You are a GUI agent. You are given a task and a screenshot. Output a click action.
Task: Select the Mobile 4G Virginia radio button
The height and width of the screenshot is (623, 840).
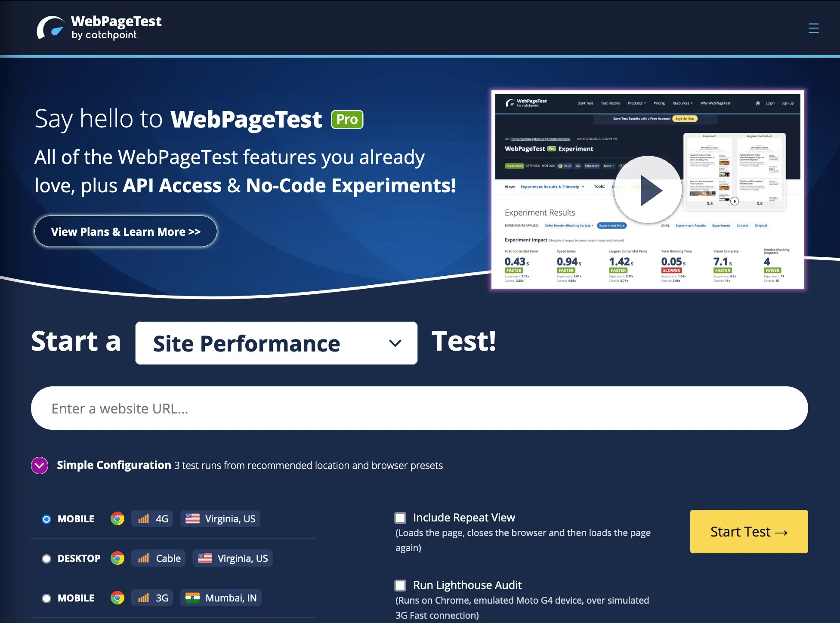point(46,519)
